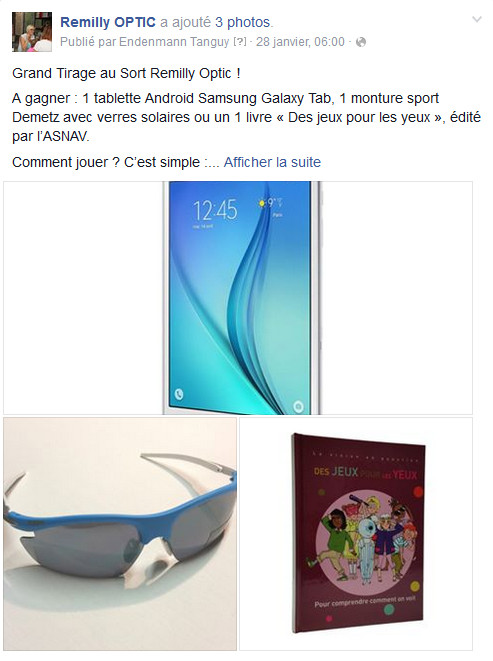493x661 pixels.
Task: Click the "A gagner" prize description paragraph
Action: click(246, 117)
